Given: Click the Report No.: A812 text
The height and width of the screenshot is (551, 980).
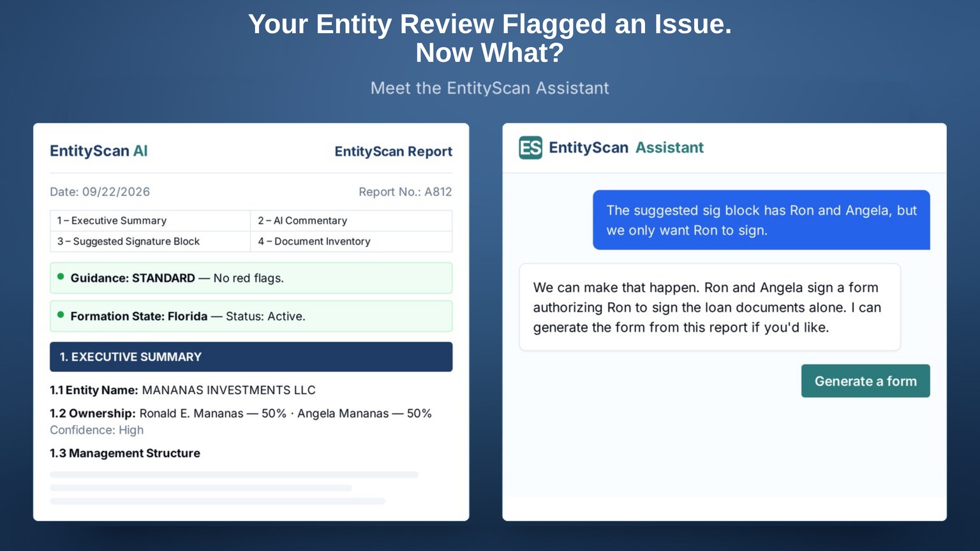Looking at the screenshot, I should click(405, 192).
